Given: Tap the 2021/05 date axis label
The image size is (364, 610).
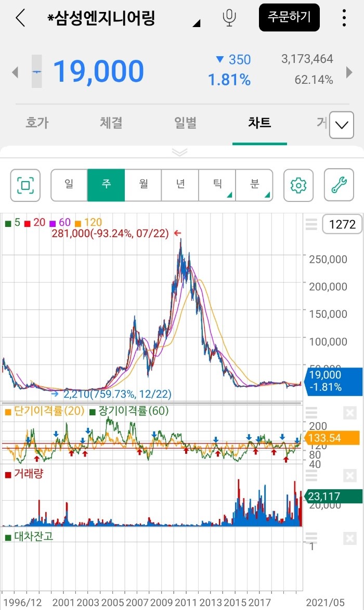Looking at the screenshot, I should pos(326,603).
